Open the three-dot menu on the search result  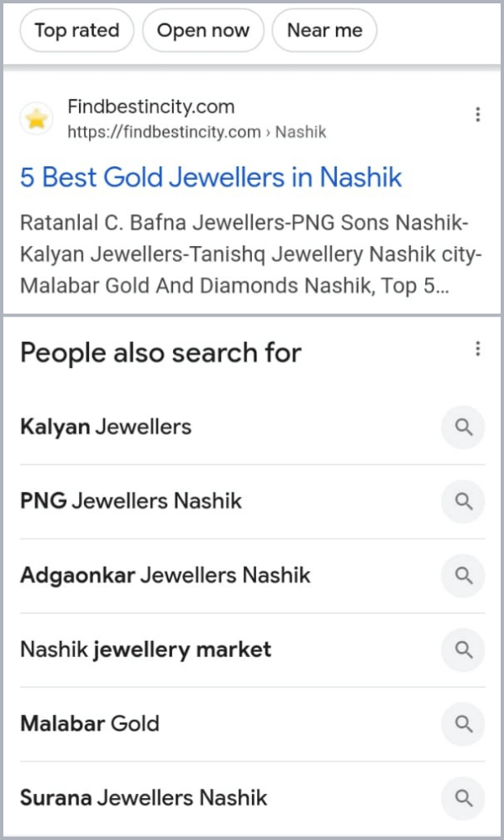click(478, 113)
